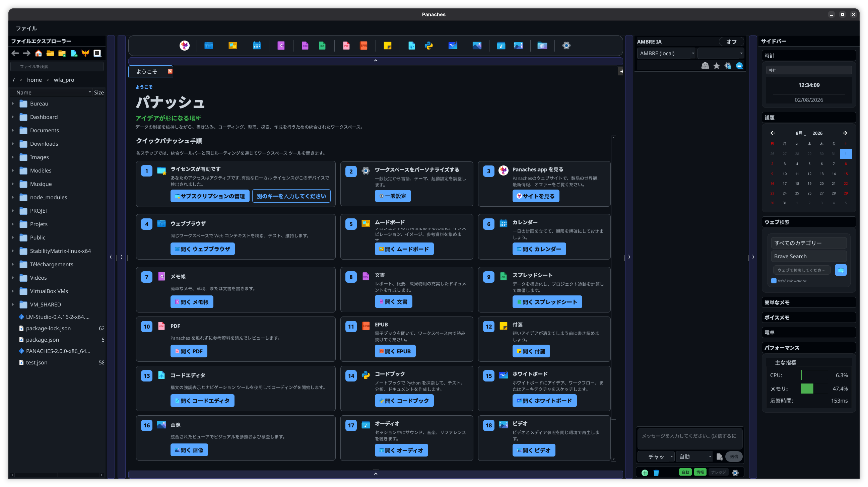Expand the ボイスメモ sidebar section
The height and width of the screenshot is (487, 868).
click(808, 318)
